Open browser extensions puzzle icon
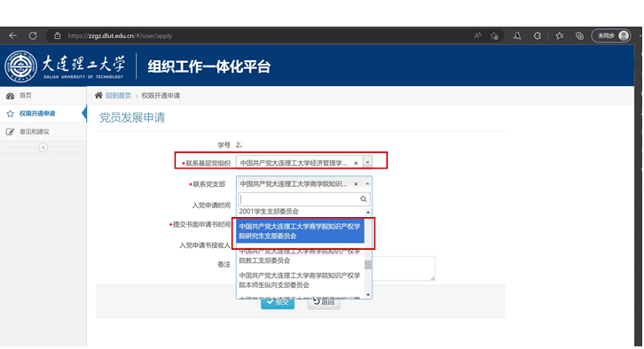This screenshot has width=644, height=349. tap(538, 35)
